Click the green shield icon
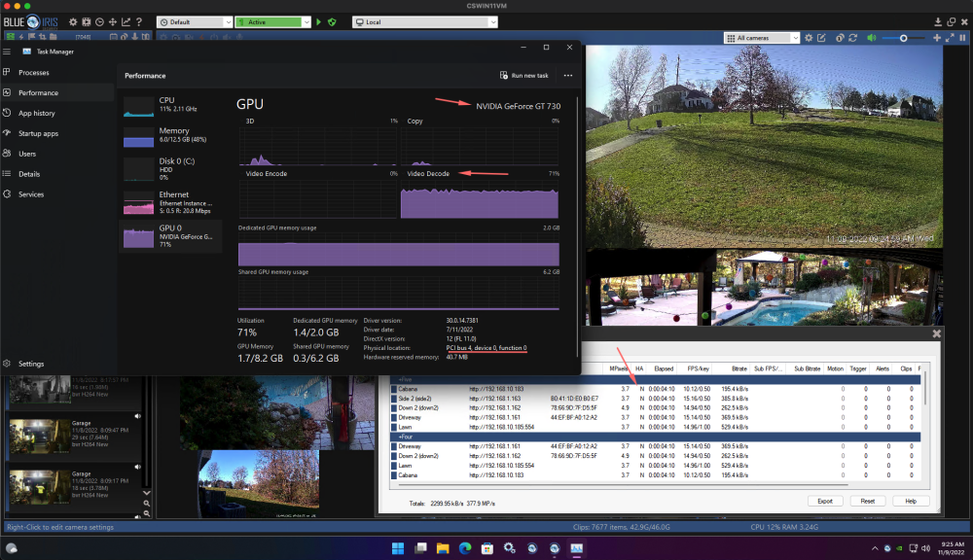 (x=332, y=21)
